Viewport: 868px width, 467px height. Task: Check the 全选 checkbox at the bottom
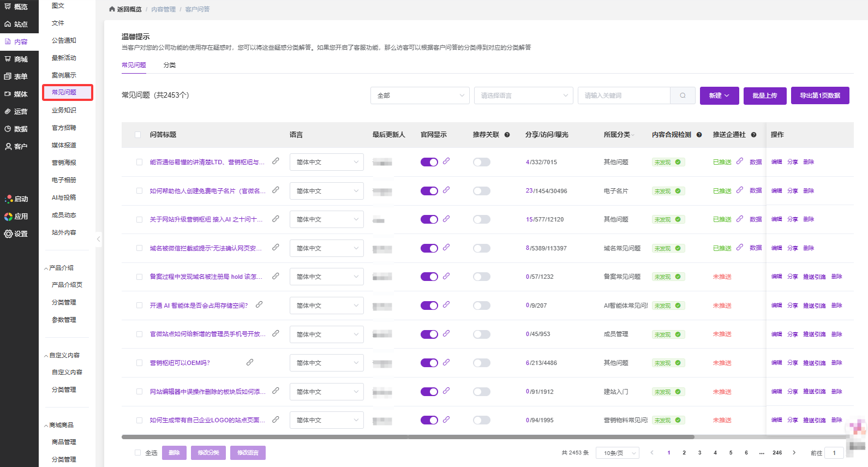(137, 453)
